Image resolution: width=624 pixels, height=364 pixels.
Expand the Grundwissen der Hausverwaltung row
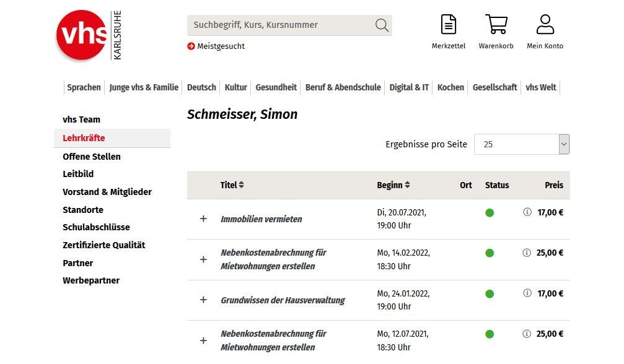[203, 300]
